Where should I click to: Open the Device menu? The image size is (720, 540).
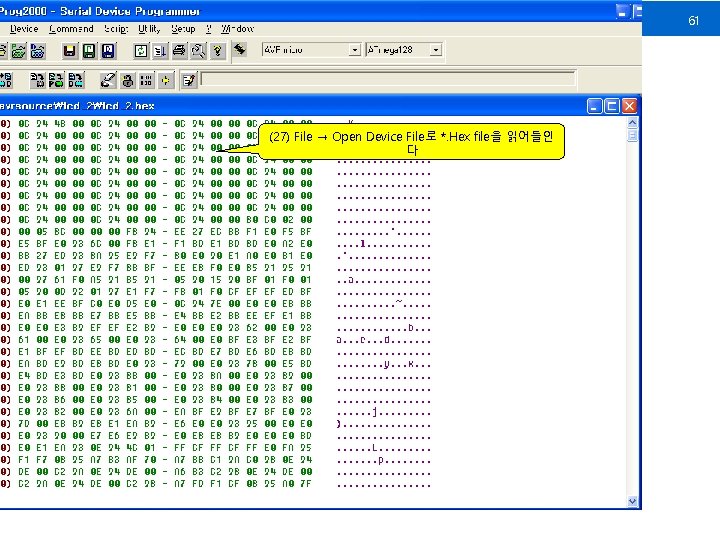pyautogui.click(x=24, y=29)
